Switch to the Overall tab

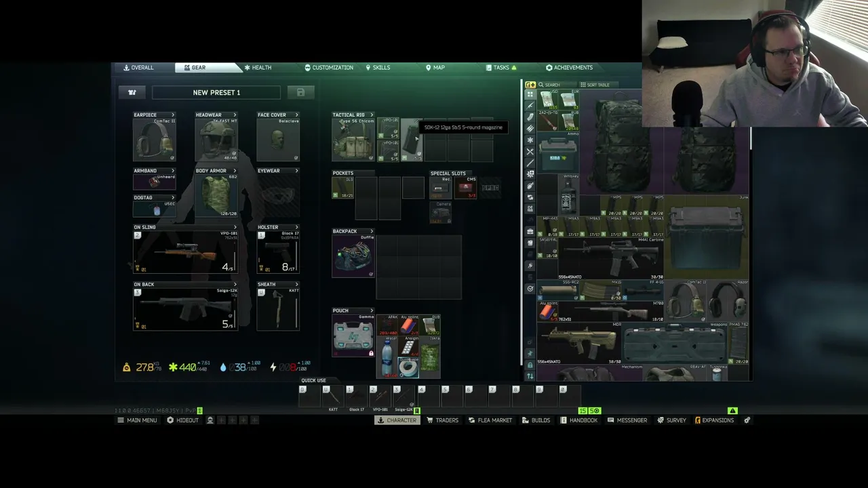[x=139, y=68]
